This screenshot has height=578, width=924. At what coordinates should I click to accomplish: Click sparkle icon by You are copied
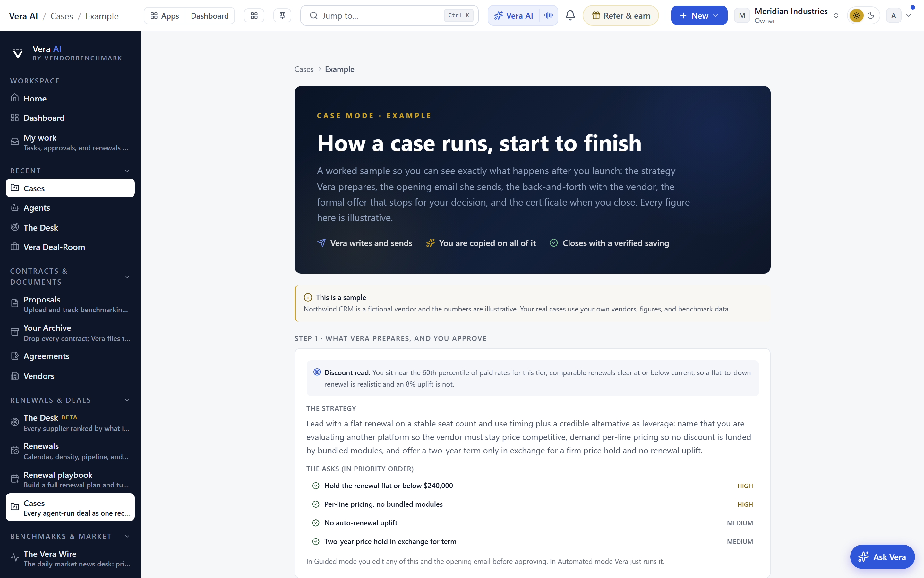click(430, 243)
